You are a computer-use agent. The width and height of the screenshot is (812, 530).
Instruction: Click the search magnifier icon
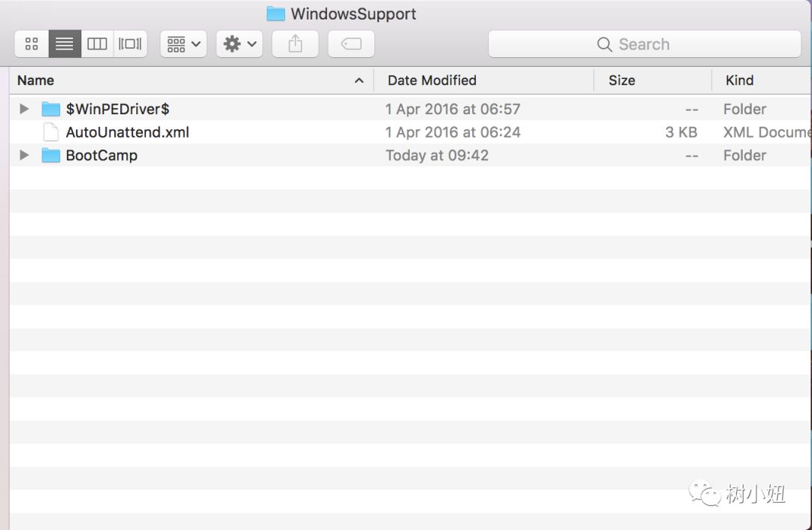604,44
